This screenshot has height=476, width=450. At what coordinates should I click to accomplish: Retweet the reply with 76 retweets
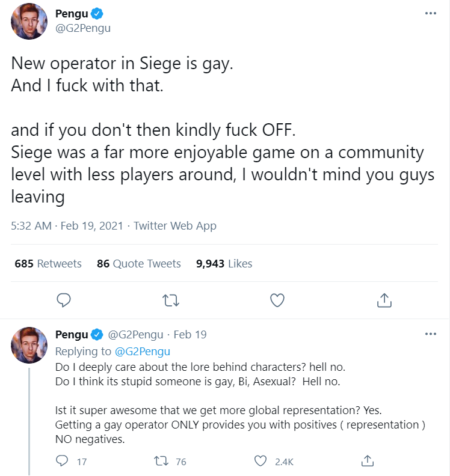(162, 461)
